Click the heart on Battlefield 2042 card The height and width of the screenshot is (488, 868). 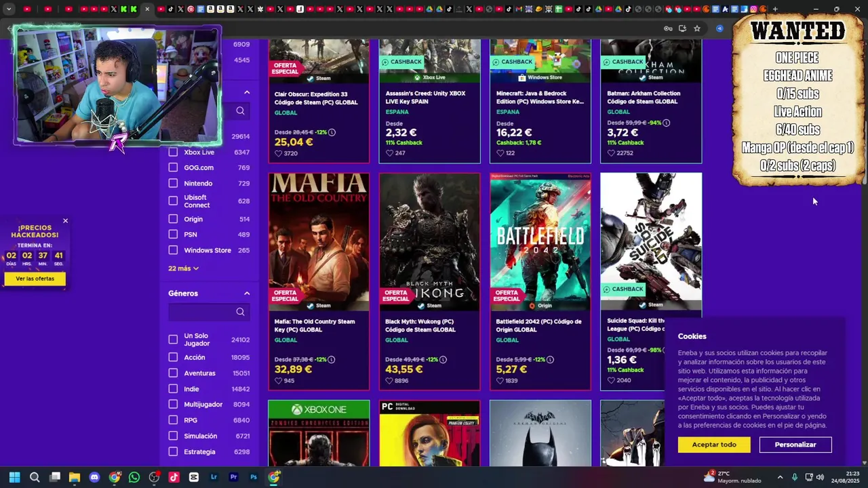500,381
